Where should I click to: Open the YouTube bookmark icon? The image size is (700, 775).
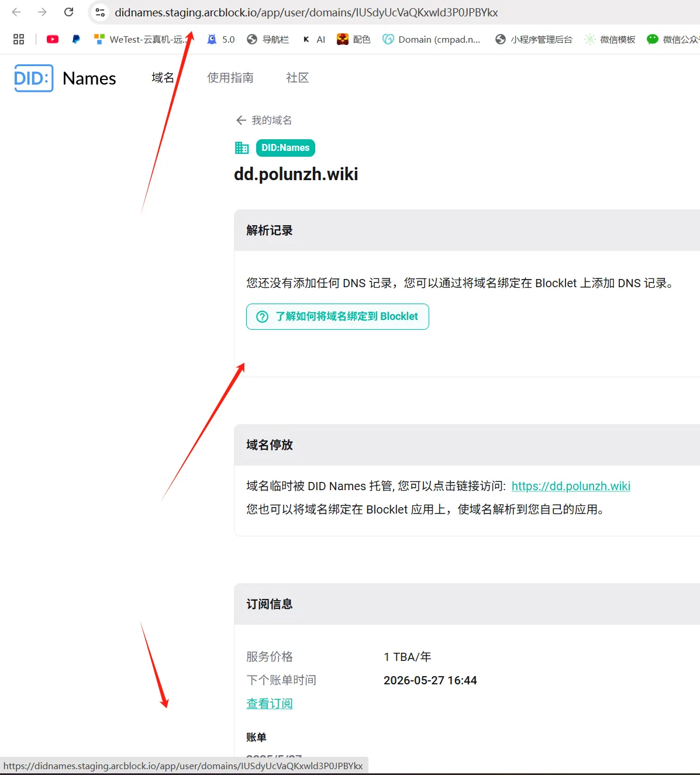pos(53,39)
